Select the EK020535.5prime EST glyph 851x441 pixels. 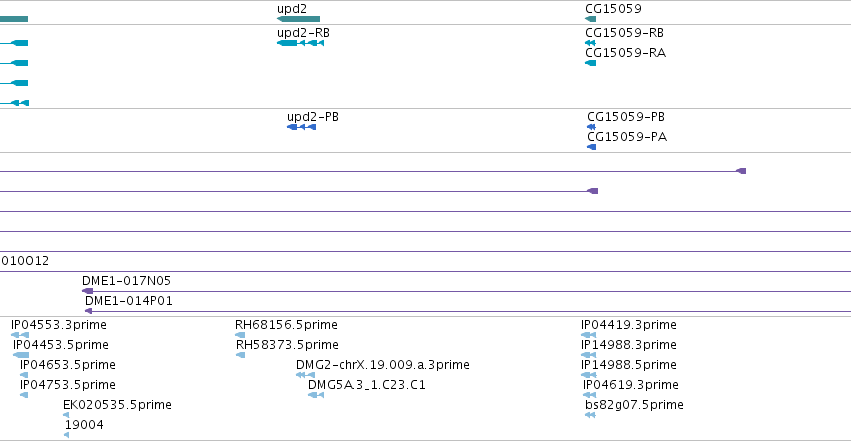pos(66,415)
